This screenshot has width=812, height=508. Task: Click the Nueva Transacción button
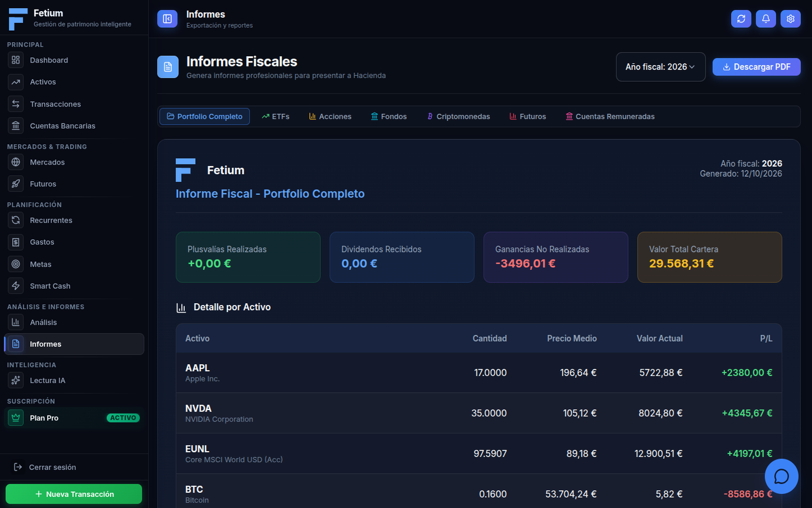click(74, 494)
